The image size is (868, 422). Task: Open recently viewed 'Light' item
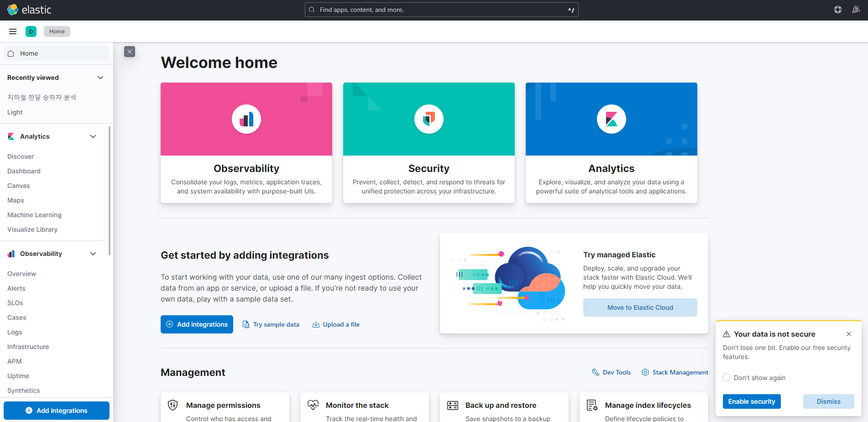[15, 112]
